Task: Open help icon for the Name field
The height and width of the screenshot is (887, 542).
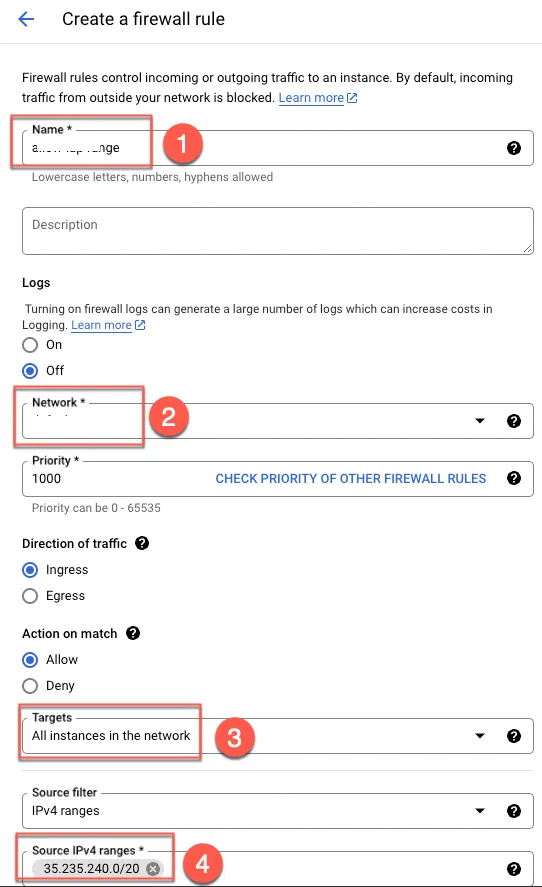Action: 513,148
